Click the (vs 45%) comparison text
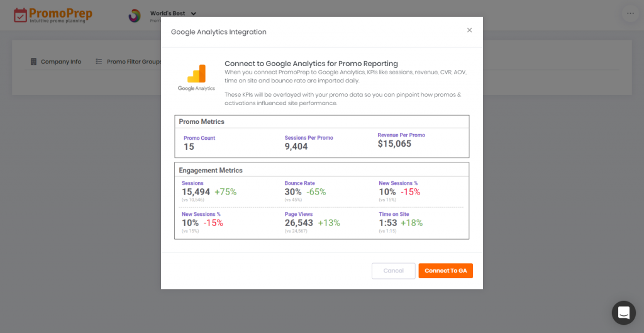The image size is (644, 333). click(293, 200)
